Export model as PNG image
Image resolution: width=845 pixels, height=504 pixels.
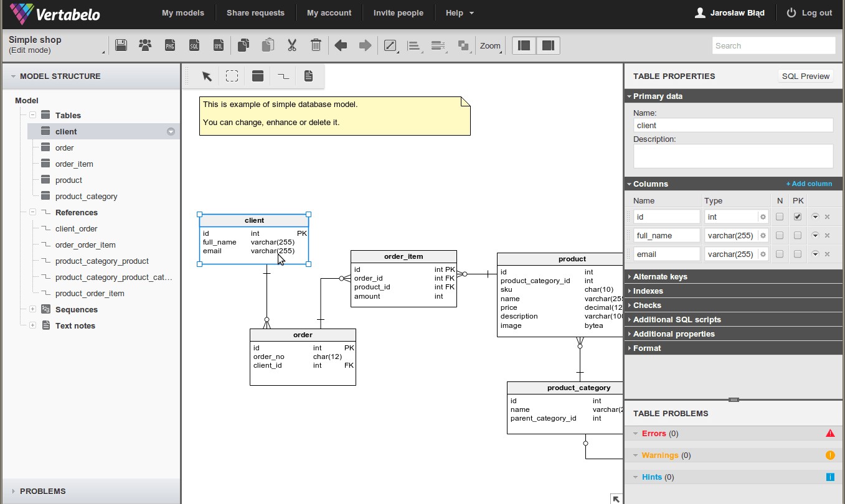(169, 45)
